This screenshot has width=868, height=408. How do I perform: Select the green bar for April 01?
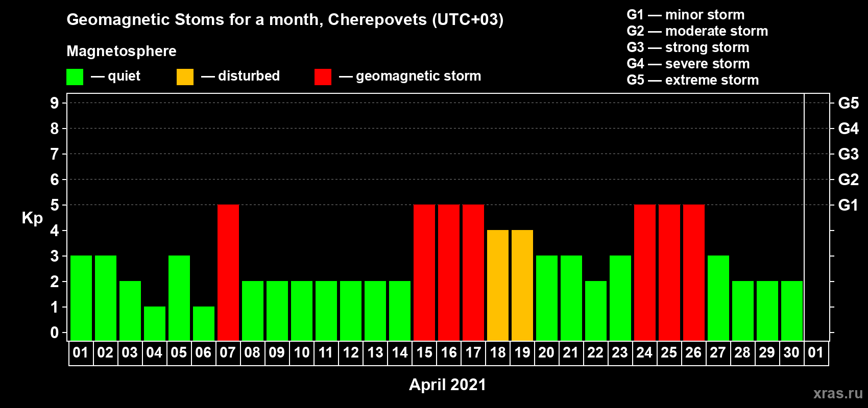[81, 298]
